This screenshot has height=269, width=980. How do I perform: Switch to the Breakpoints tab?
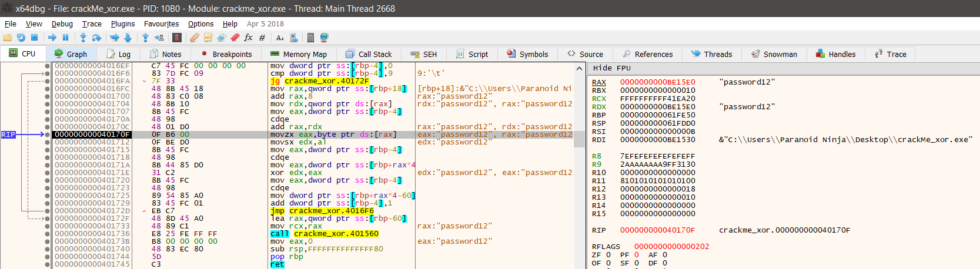[x=226, y=54]
